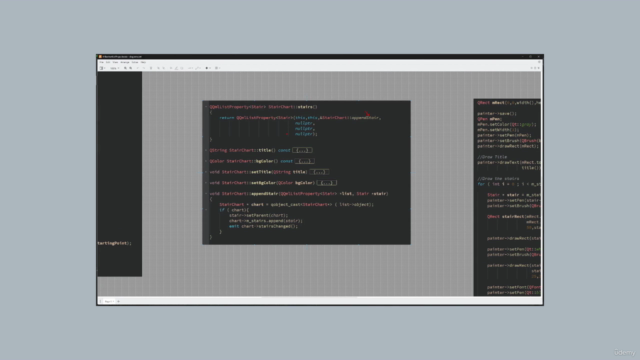Click the redo arrow icon
The image size is (640, 360).
(144, 68)
